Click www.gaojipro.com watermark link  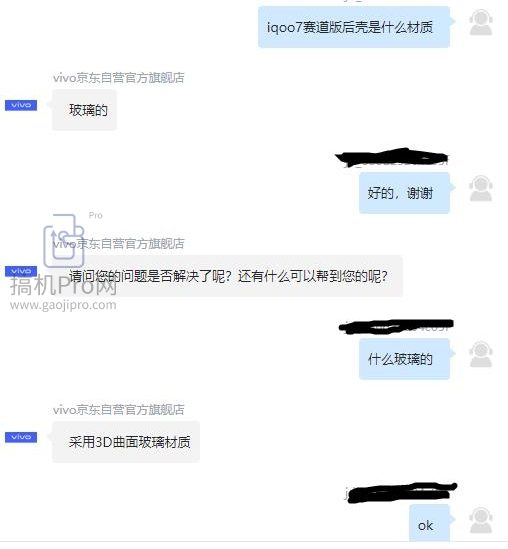point(63,305)
